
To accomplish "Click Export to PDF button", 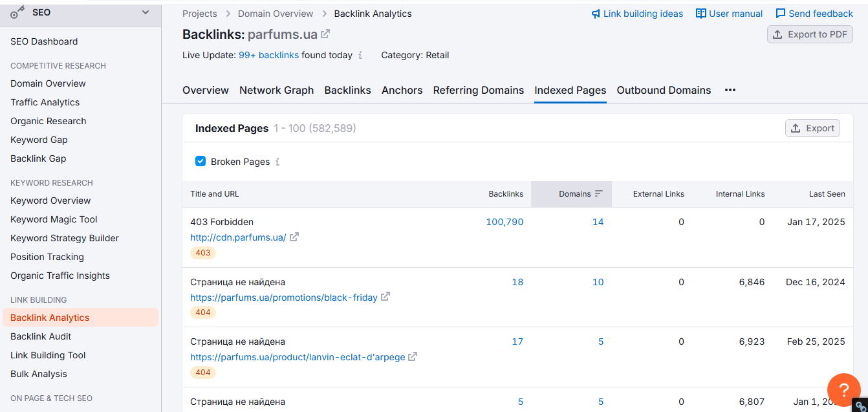I will point(810,34).
